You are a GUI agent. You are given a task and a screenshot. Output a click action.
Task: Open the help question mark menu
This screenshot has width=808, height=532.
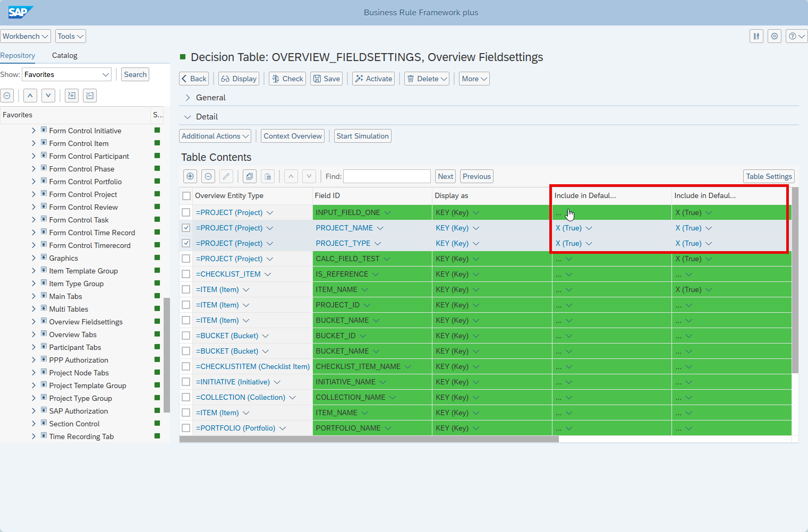tap(797, 36)
